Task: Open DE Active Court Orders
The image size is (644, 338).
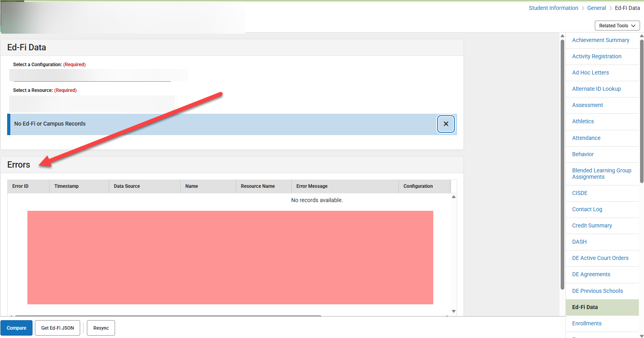Action: coord(600,258)
